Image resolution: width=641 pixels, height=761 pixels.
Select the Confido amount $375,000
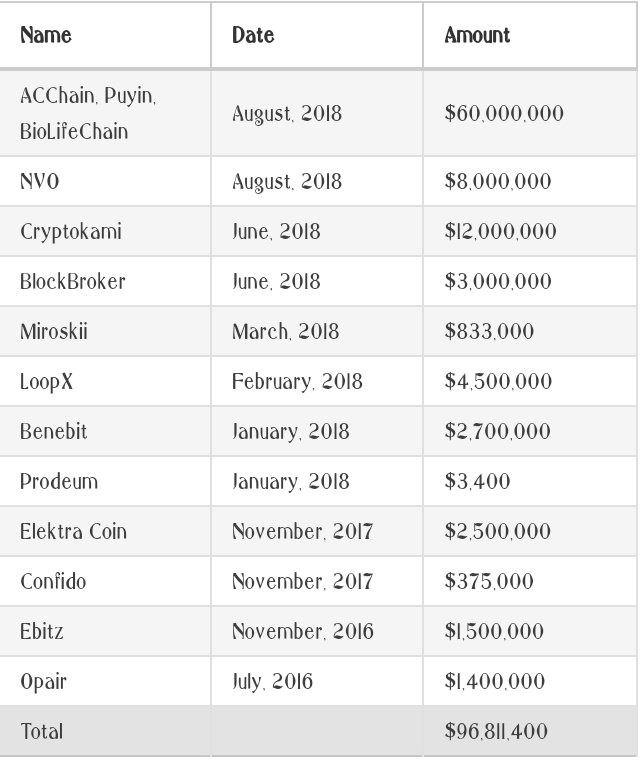click(x=489, y=581)
